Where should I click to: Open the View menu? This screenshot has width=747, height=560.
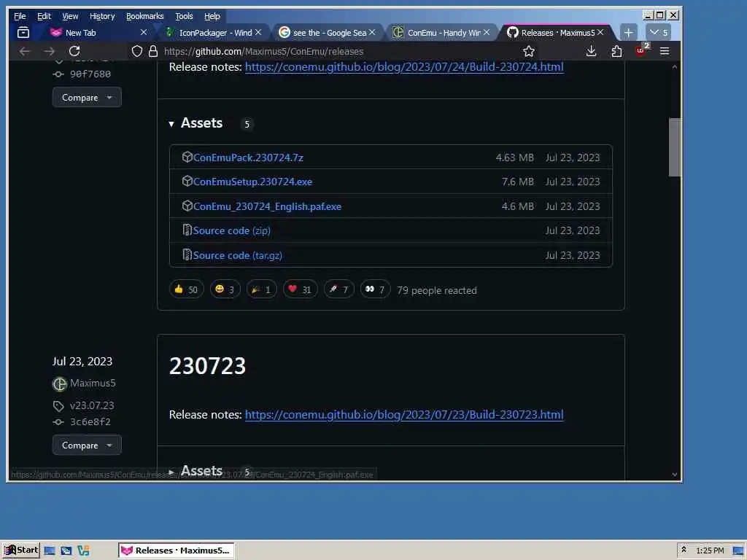[70, 16]
